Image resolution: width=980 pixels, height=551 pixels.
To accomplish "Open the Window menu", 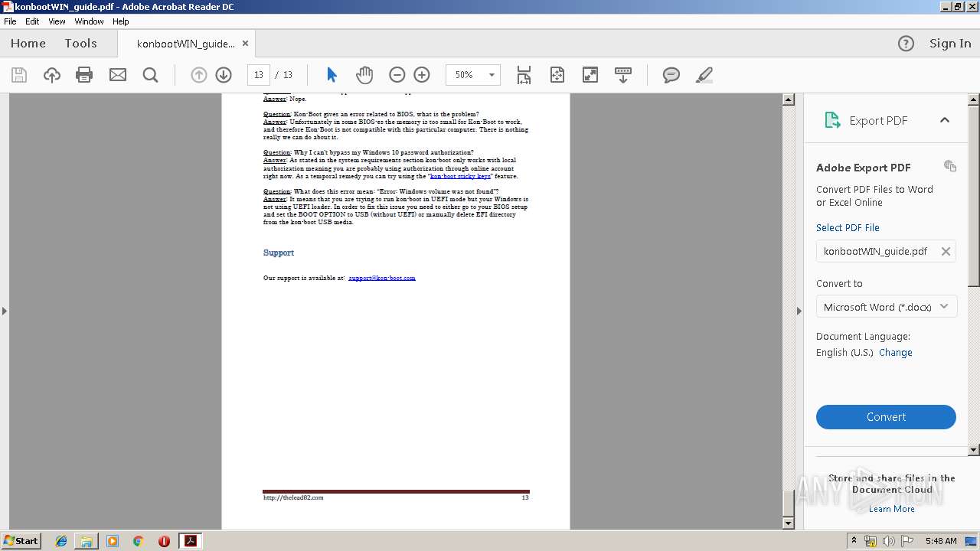I will click(89, 21).
